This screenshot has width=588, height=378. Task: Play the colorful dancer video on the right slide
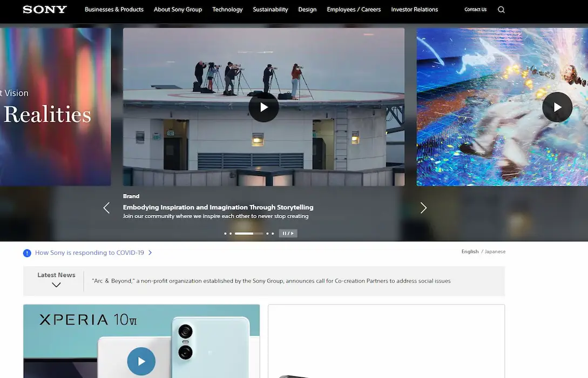557,107
